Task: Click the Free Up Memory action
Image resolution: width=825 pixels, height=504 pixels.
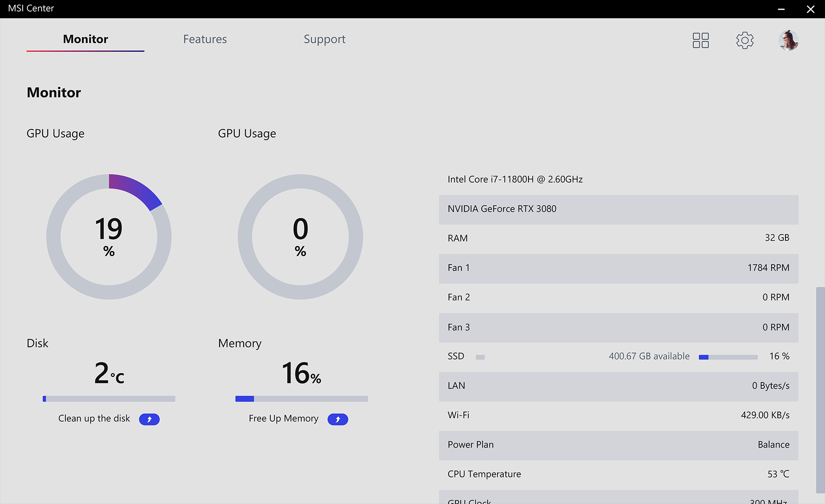Action: pos(283,418)
